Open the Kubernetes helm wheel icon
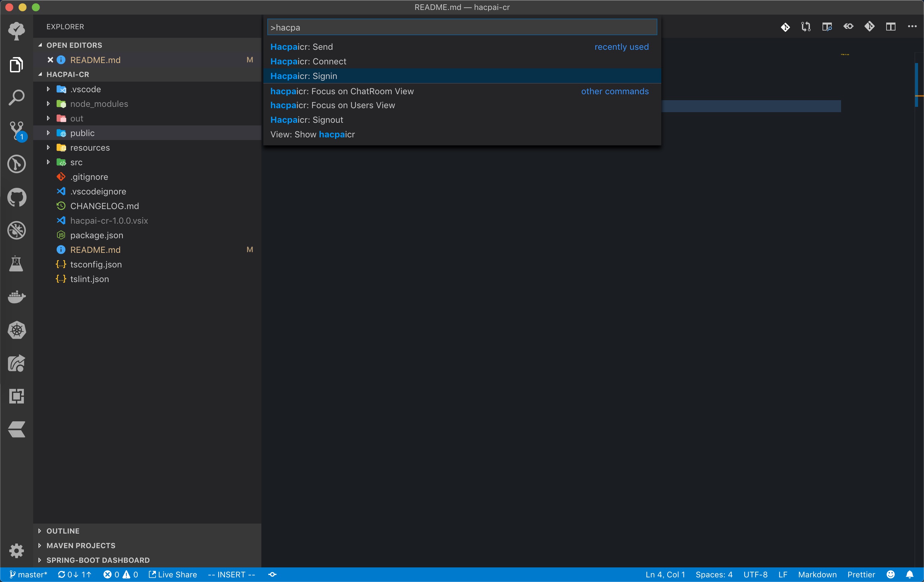Image resolution: width=924 pixels, height=582 pixels. coord(17,330)
